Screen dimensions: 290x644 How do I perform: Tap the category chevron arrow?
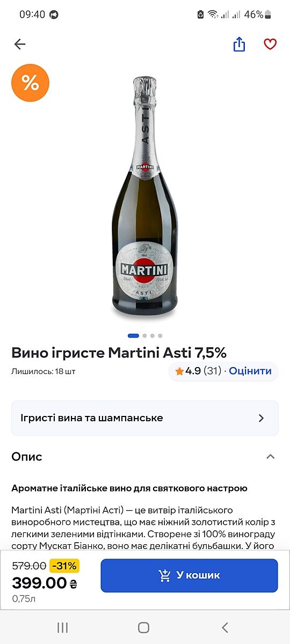click(262, 418)
